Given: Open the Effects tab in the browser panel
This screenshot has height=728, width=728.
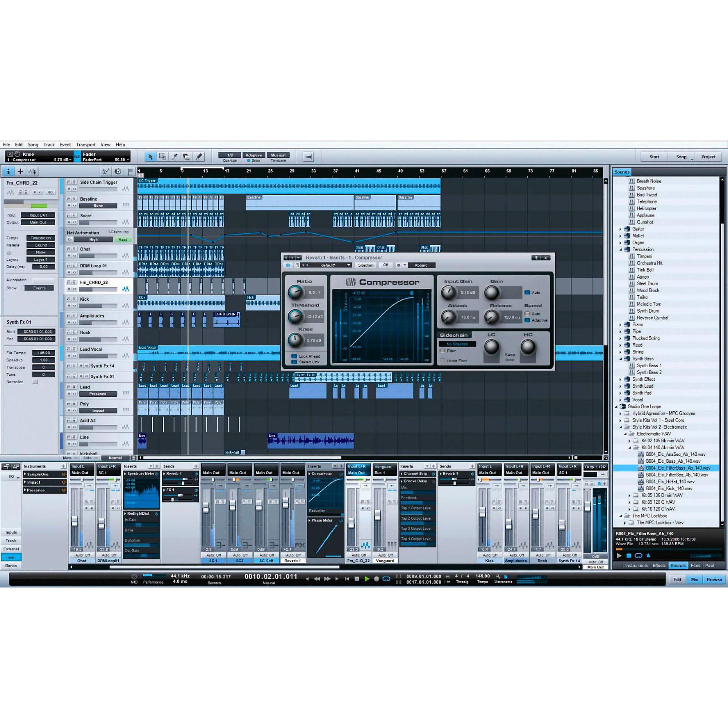Looking at the screenshot, I should coord(659,565).
